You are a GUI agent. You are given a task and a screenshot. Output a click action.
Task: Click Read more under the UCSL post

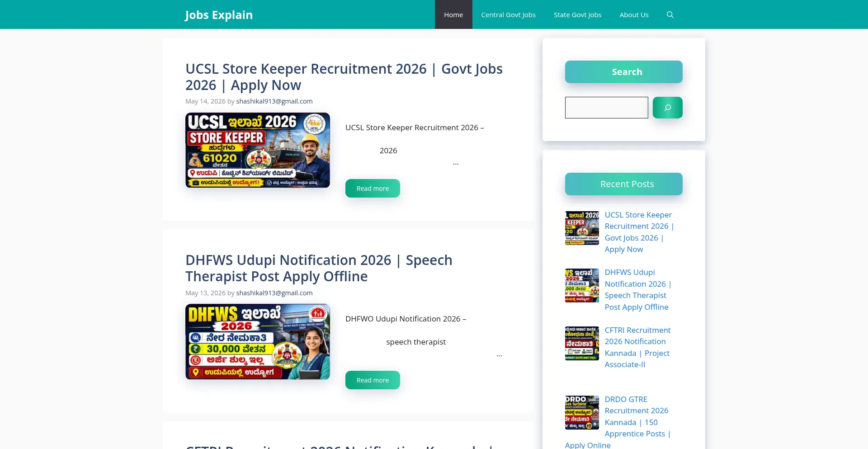point(373,189)
